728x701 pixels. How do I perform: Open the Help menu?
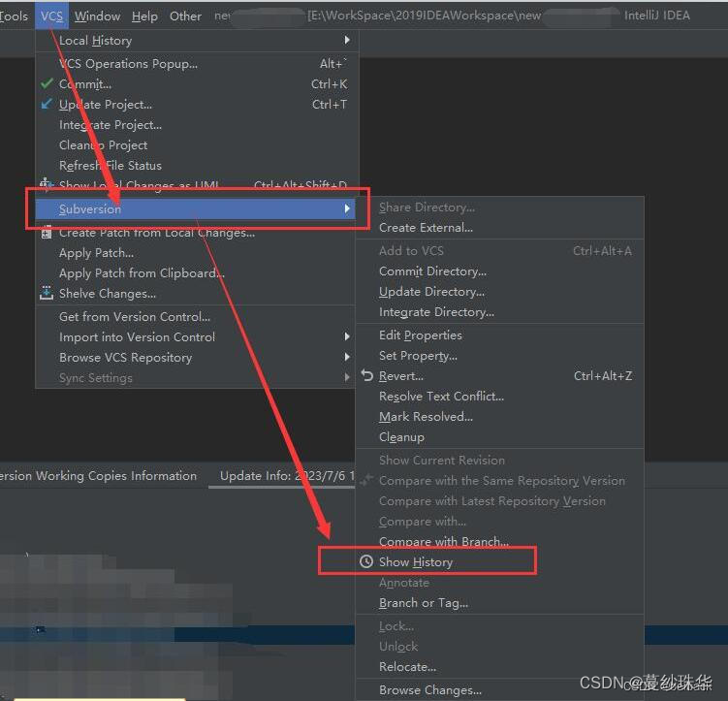pos(144,16)
